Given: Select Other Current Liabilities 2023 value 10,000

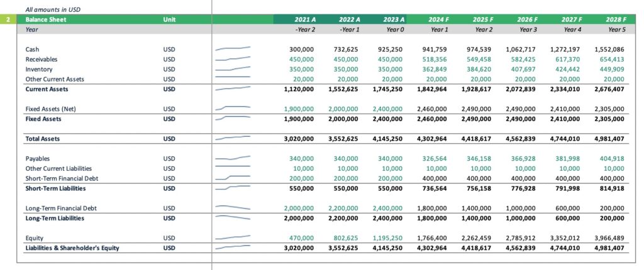Looking at the screenshot, I should (x=392, y=168).
